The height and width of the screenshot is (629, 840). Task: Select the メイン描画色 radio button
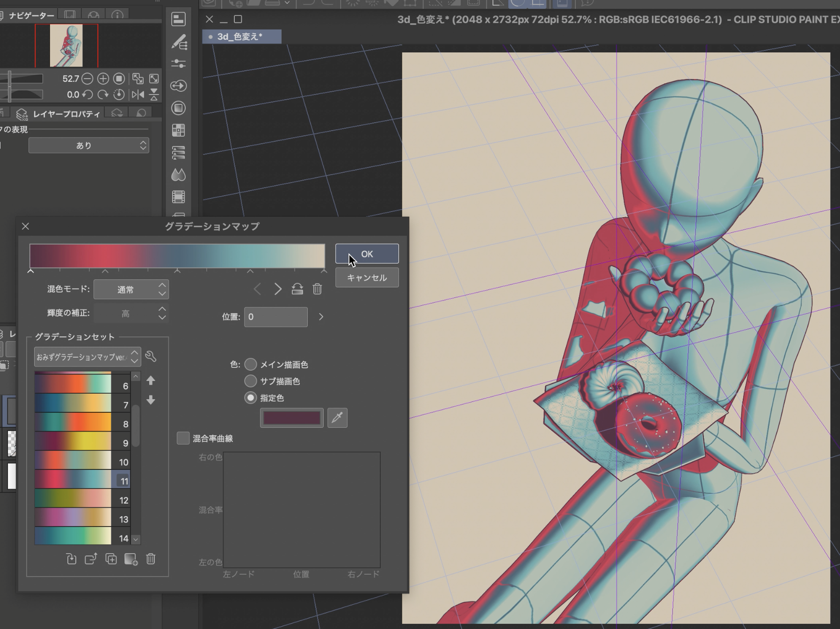pyautogui.click(x=251, y=364)
